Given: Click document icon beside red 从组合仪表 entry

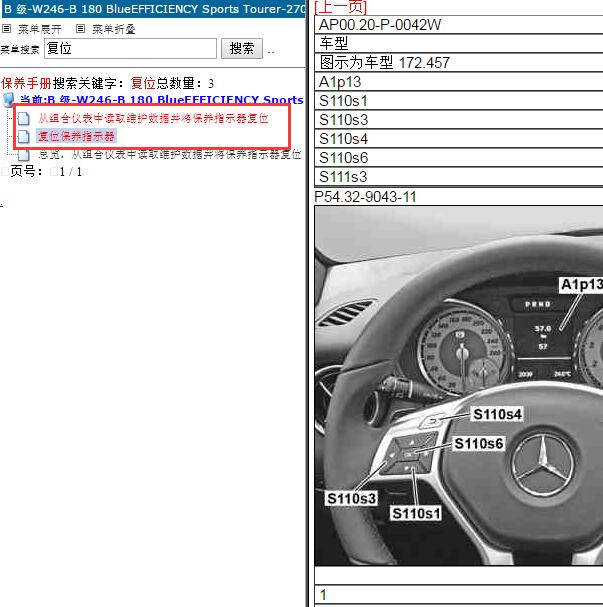Looking at the screenshot, I should click(24, 118).
